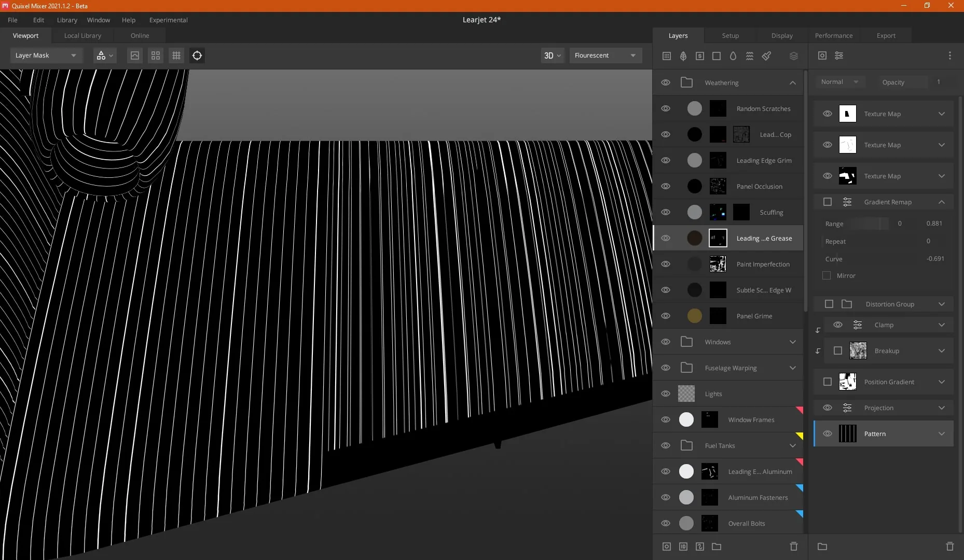Open the mask stack three-dot menu
The height and width of the screenshot is (560, 964).
950,55
